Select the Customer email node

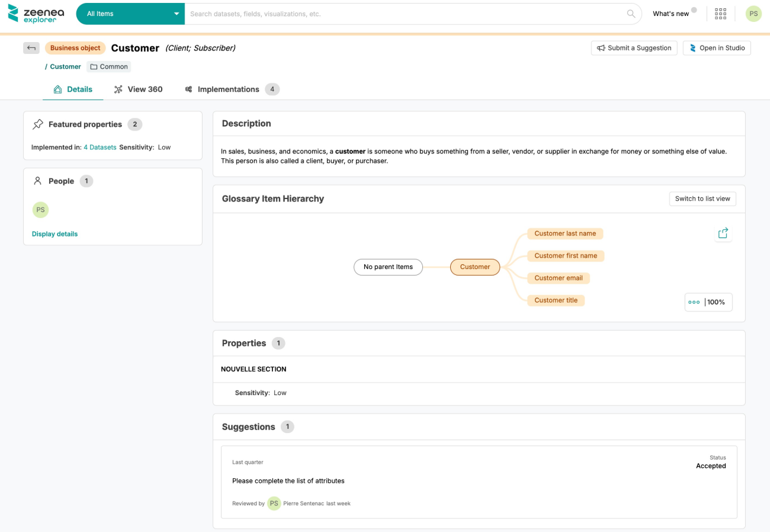(558, 278)
